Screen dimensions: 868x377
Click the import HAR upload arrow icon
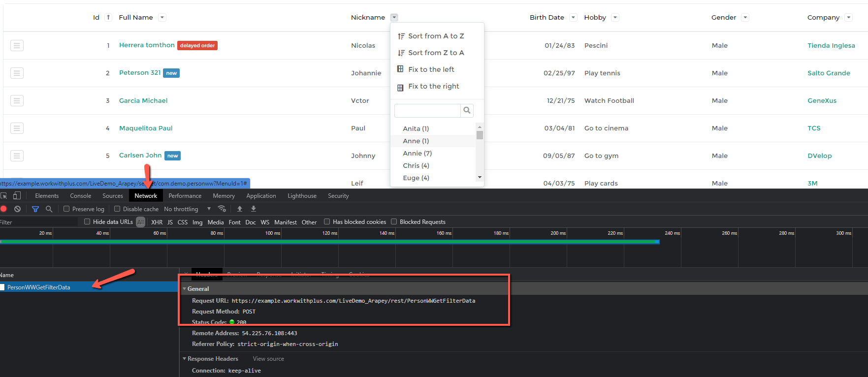240,209
